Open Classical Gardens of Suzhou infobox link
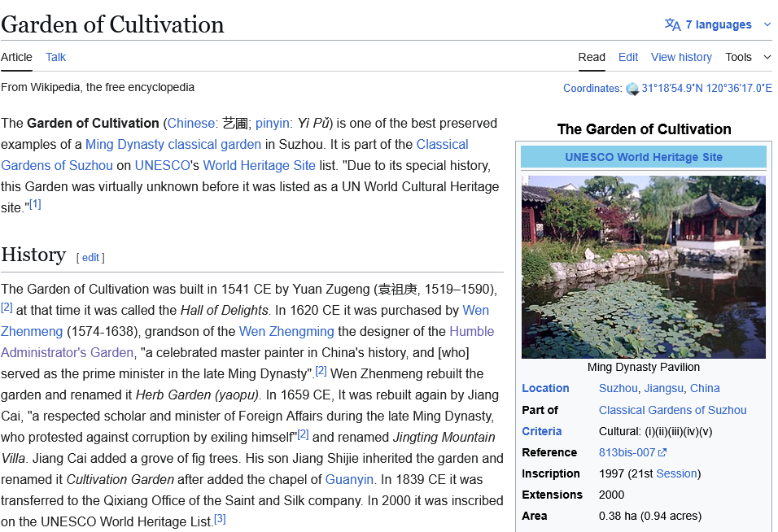 [x=672, y=410]
